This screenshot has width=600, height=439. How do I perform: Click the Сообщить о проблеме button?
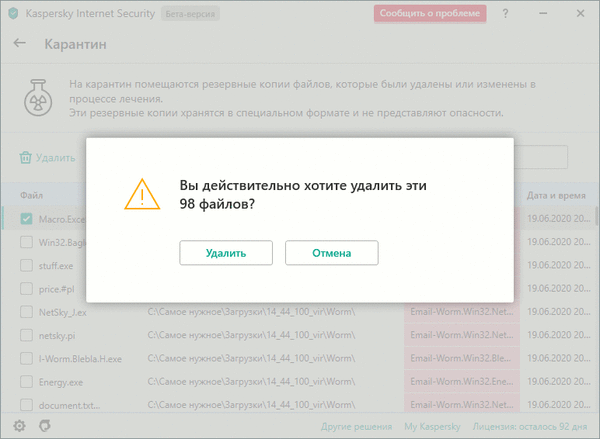(x=430, y=14)
